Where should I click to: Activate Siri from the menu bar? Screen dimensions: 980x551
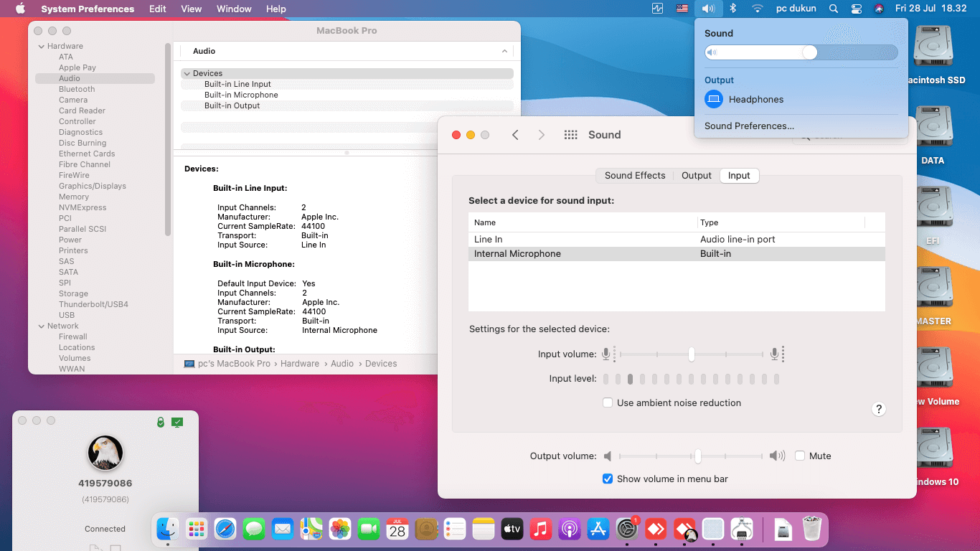click(x=879, y=9)
